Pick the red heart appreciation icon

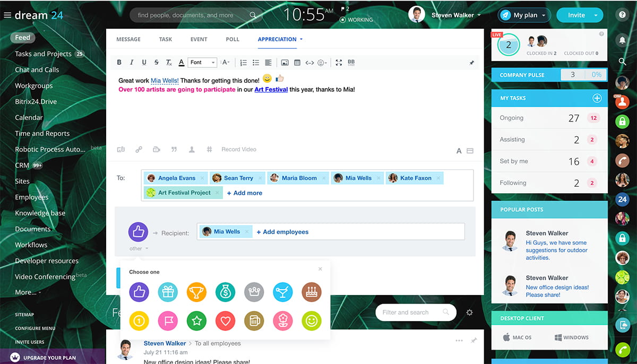pyautogui.click(x=225, y=320)
